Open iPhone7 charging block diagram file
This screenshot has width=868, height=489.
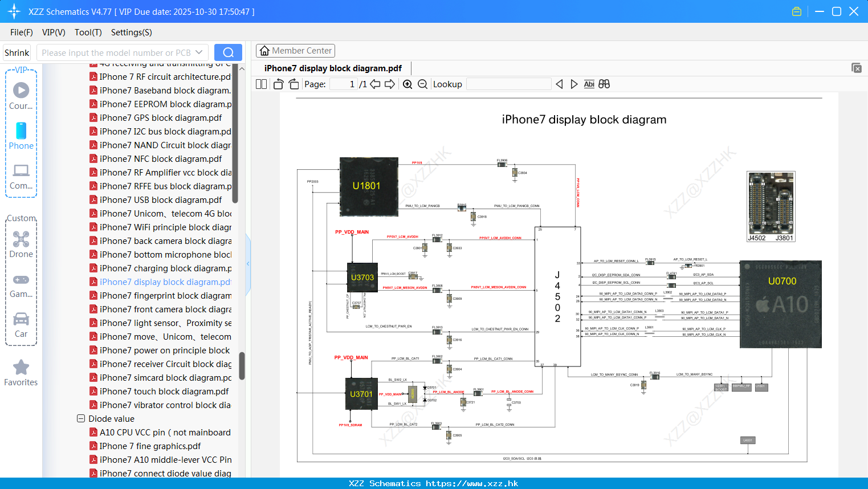[x=161, y=268]
